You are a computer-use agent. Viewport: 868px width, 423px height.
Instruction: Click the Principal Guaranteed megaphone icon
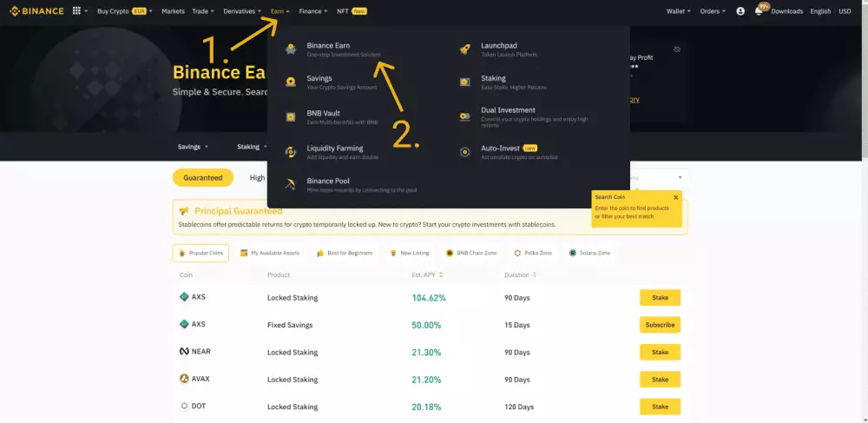point(184,211)
